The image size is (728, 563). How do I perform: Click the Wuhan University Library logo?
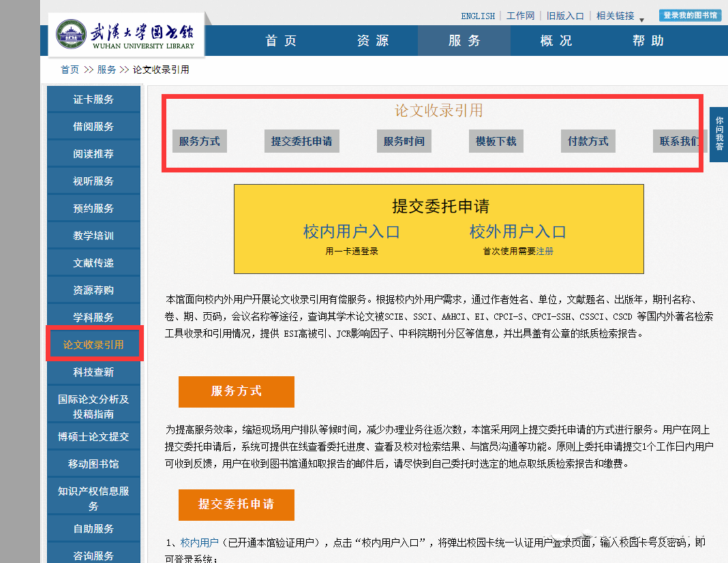(126, 35)
